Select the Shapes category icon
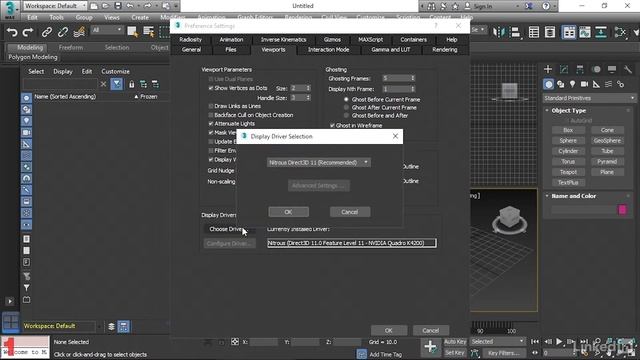640x360 pixels. 561,84
